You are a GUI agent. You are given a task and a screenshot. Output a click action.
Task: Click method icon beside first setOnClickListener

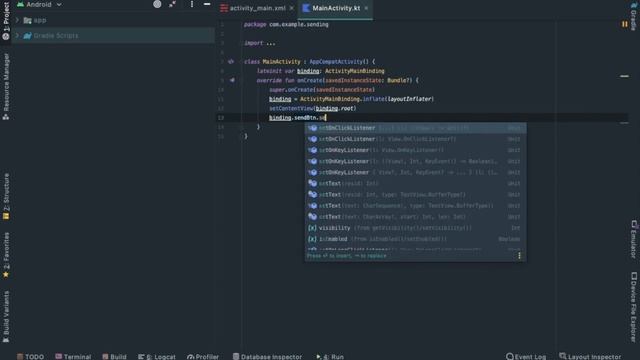click(312, 128)
